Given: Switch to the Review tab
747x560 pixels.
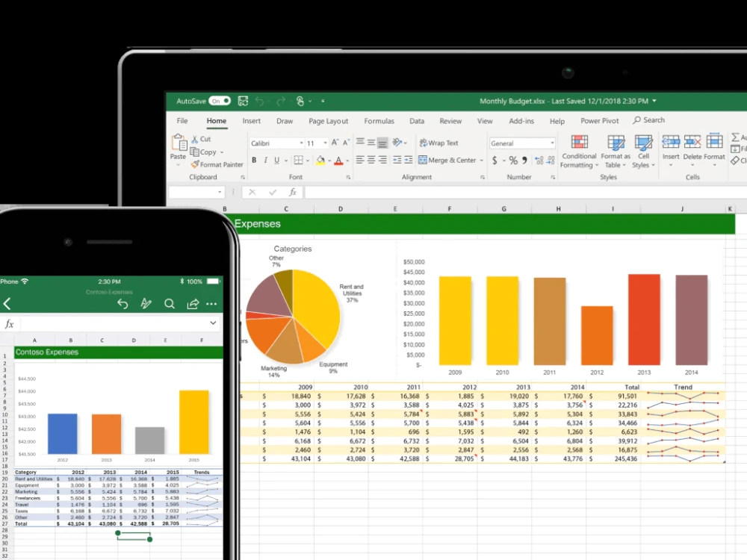Looking at the screenshot, I should 450,121.
